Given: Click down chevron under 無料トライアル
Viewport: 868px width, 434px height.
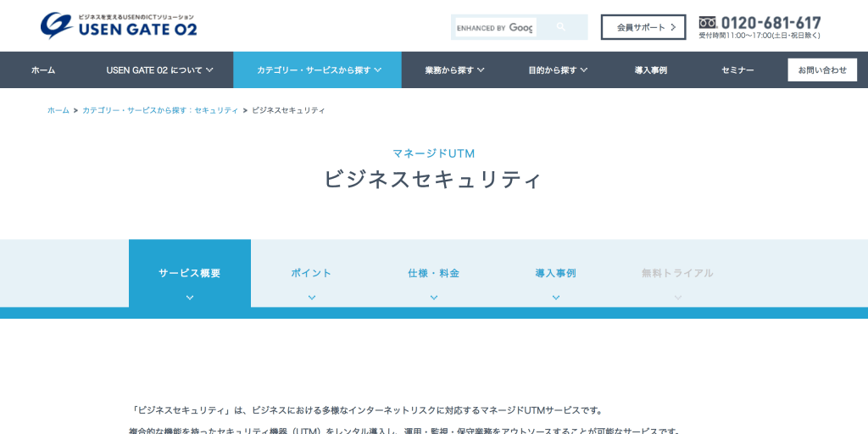Looking at the screenshot, I should pyautogui.click(x=678, y=298).
